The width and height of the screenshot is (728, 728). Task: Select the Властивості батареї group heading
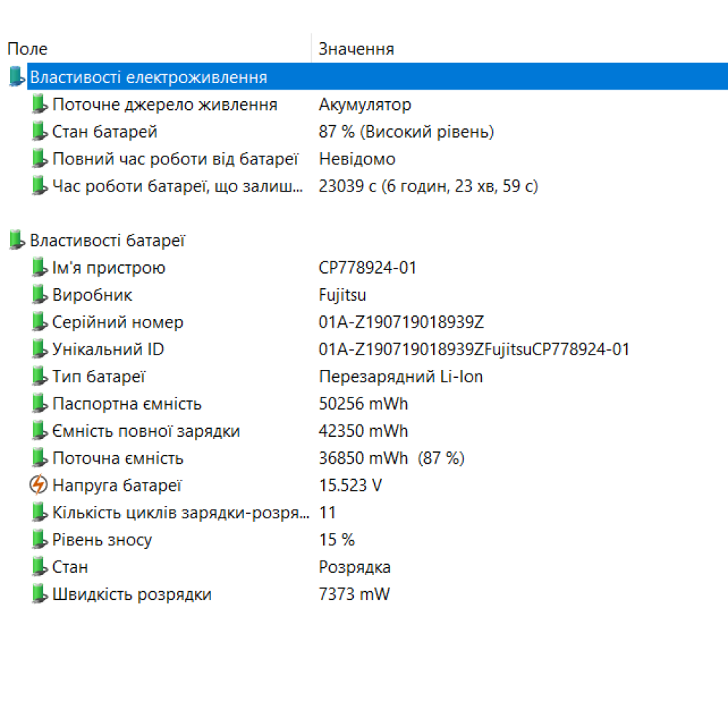pyautogui.click(x=107, y=240)
